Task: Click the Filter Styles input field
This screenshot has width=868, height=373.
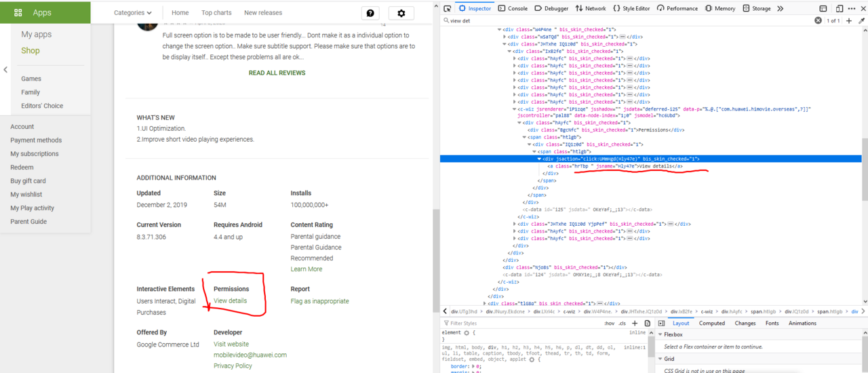Action: (522, 323)
